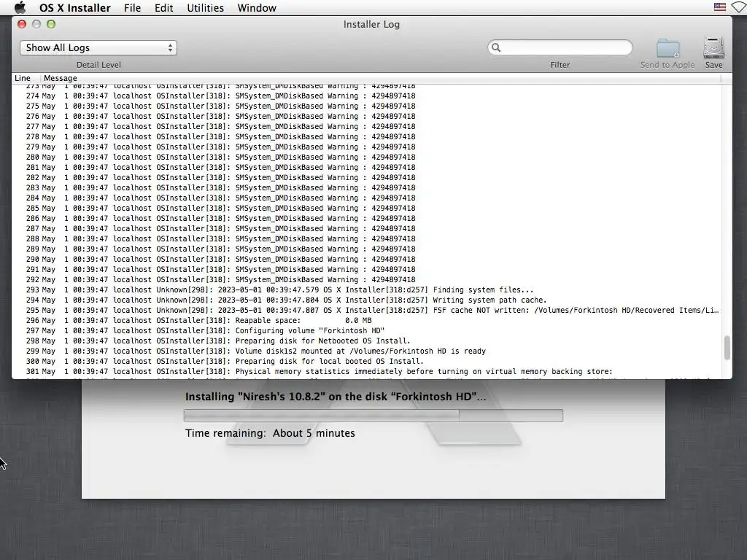Select log line 295 FSF cache NOT written

pos(367,310)
